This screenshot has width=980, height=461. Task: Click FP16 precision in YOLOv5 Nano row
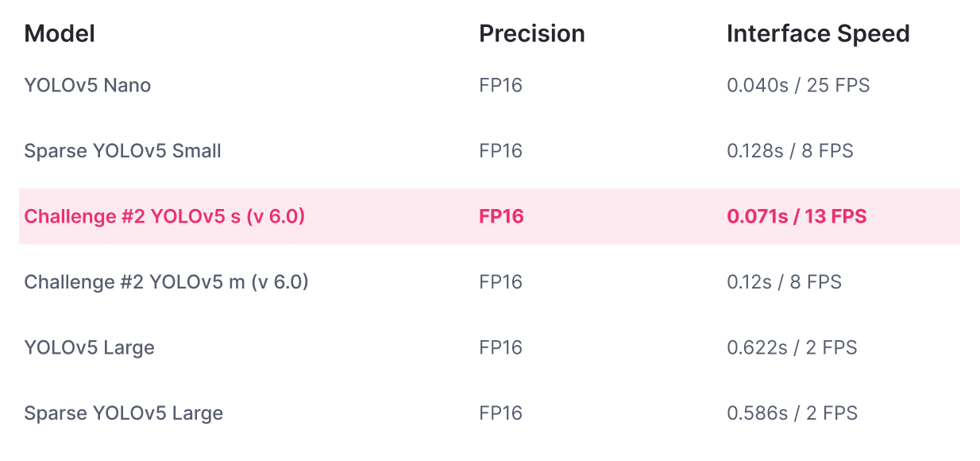click(x=501, y=85)
